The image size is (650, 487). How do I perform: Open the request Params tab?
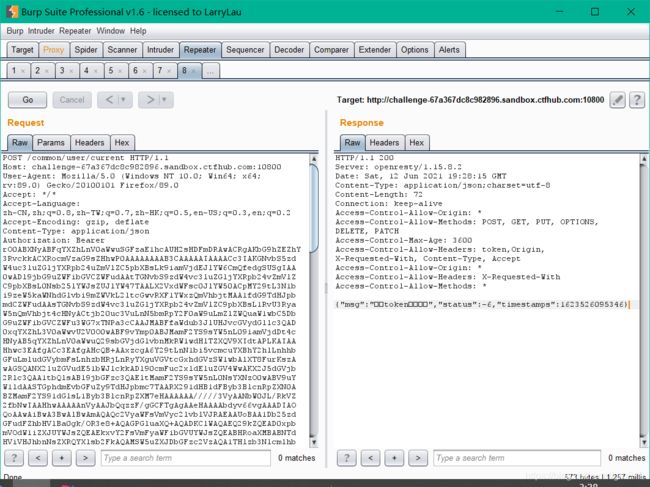(51, 143)
